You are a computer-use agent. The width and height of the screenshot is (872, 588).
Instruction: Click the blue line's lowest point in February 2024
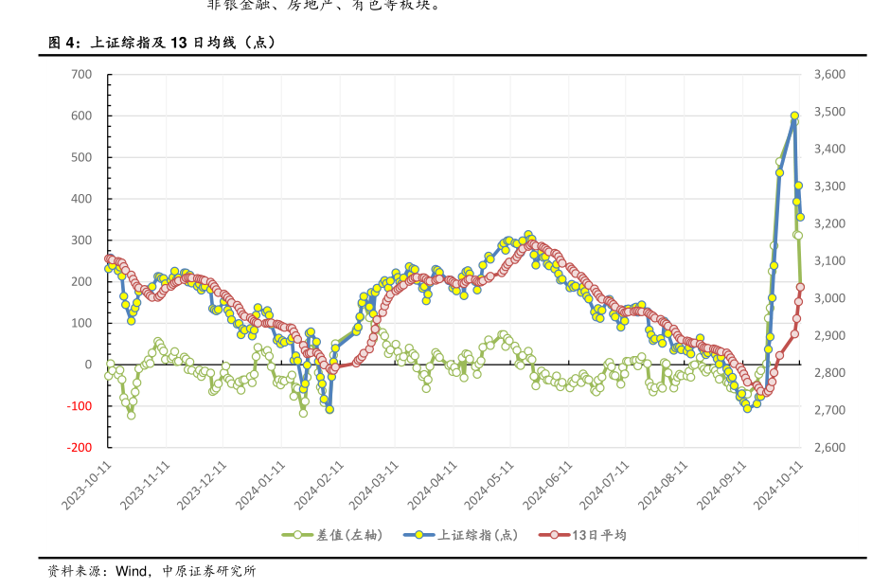(x=329, y=409)
